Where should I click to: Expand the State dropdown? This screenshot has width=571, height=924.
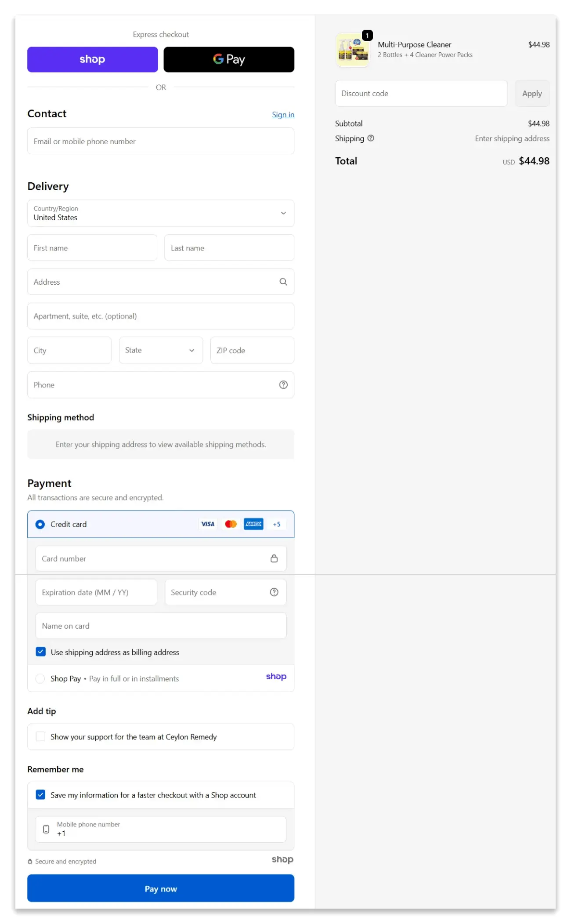[x=161, y=350]
